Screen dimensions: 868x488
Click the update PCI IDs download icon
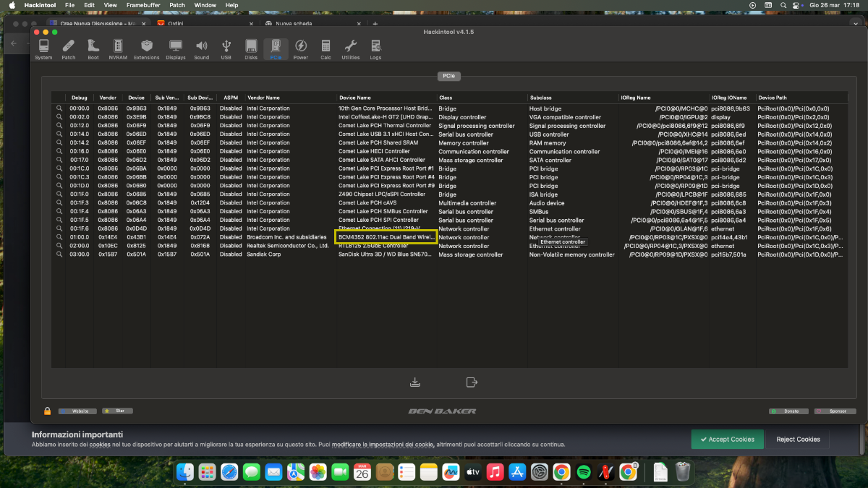coord(415,382)
